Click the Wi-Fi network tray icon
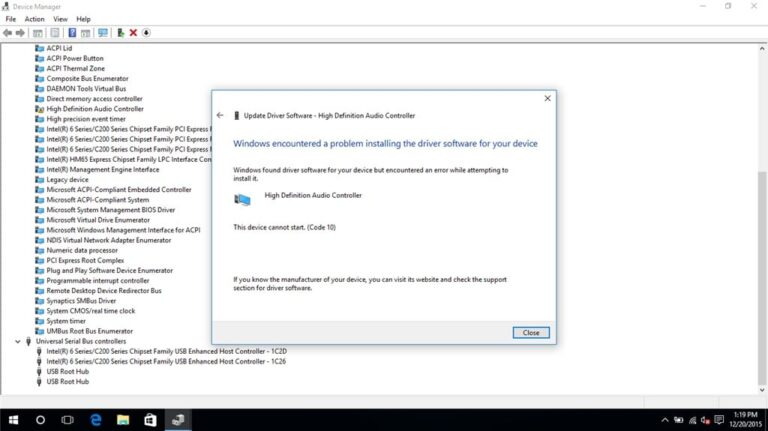The width and height of the screenshot is (768, 431). (692, 420)
